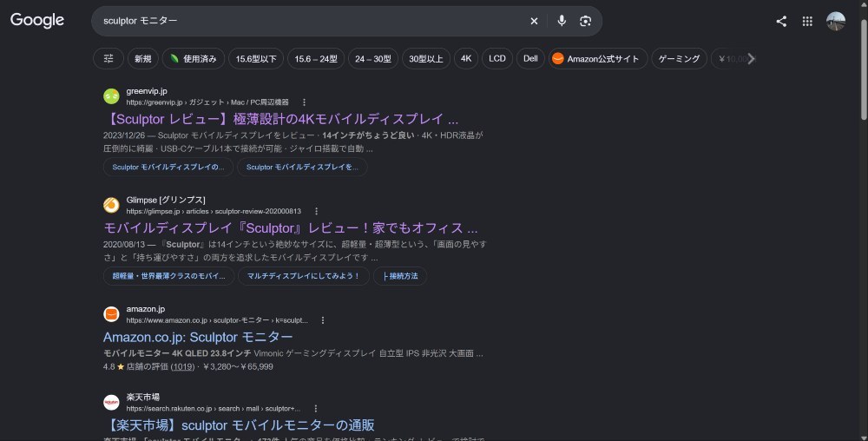Click the 楽天市場 site favicon

coord(111,402)
